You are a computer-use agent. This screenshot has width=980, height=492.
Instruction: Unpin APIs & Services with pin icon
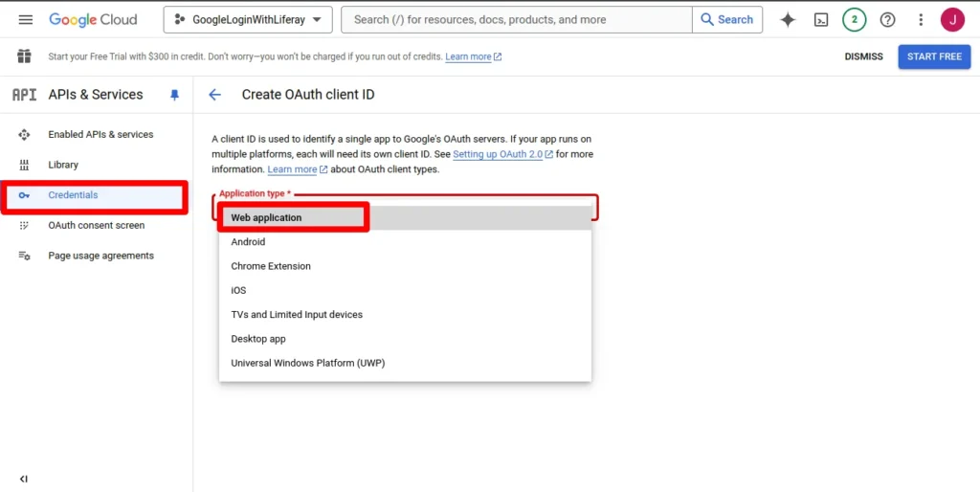click(x=174, y=95)
